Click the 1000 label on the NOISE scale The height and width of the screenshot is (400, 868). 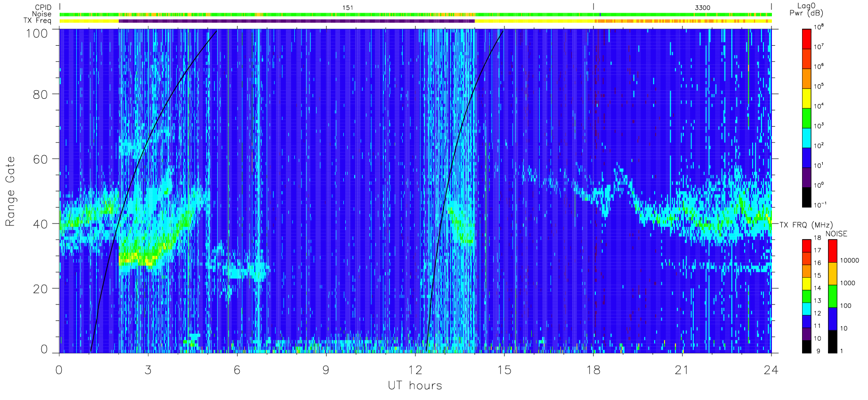848,283
